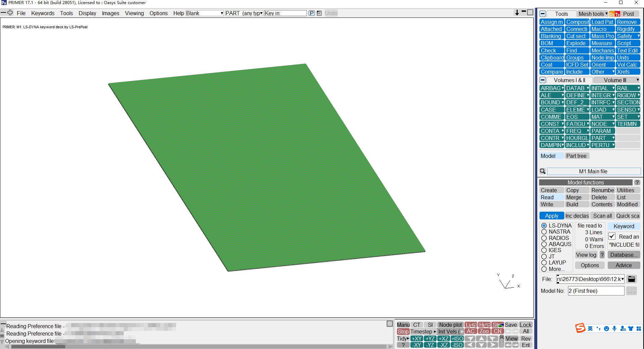
Task: Select the JT radio button
Action: (544, 256)
